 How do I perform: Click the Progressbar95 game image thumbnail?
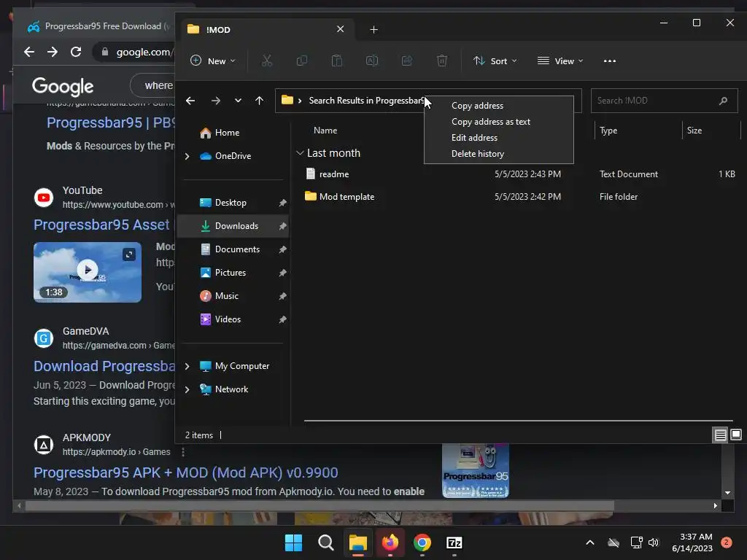476,470
